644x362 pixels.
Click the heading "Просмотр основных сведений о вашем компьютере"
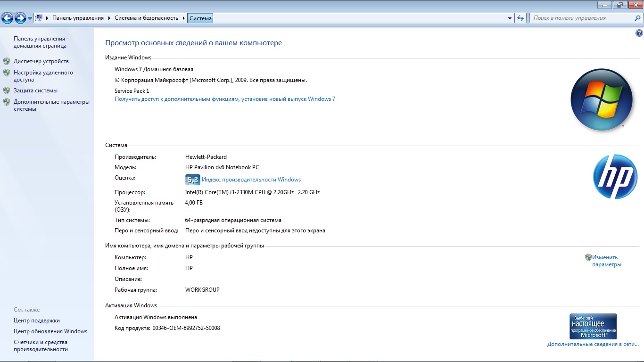pos(193,43)
